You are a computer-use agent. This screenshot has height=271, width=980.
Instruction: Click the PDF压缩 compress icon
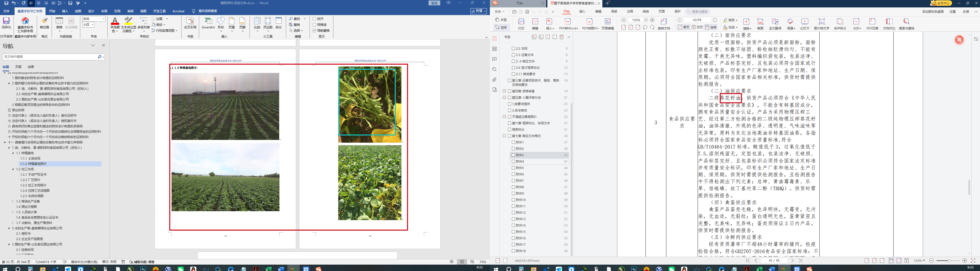click(x=872, y=22)
